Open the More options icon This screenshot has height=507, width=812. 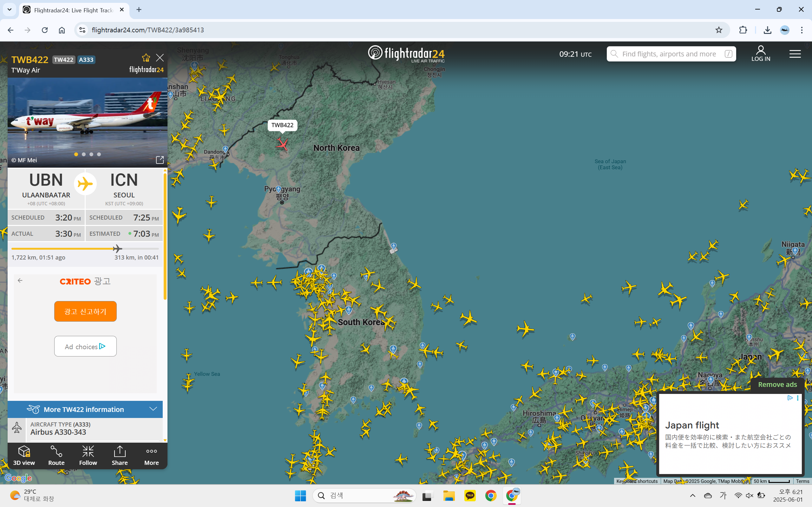151,455
